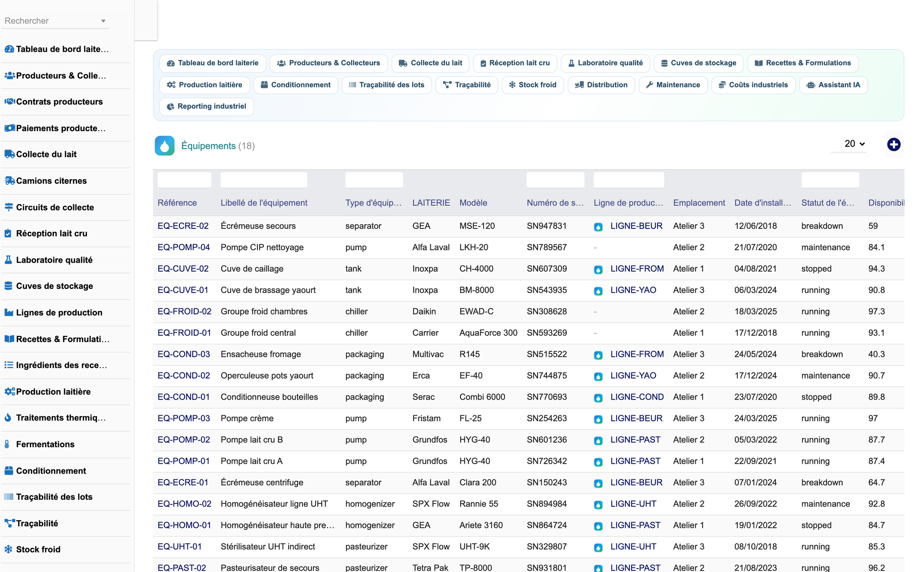
Task: Open the Stock froid tab
Action: [x=533, y=85]
